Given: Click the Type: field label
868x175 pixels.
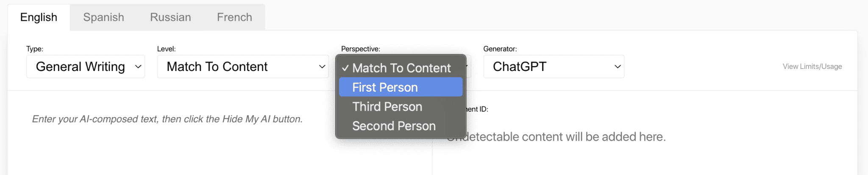Looking at the screenshot, I should pos(35,49).
